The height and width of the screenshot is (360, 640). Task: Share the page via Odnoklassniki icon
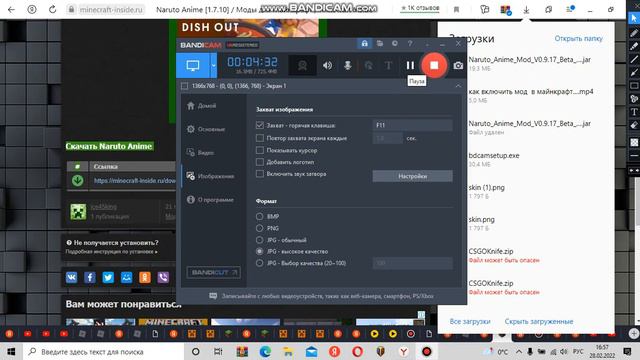[x=145, y=278]
